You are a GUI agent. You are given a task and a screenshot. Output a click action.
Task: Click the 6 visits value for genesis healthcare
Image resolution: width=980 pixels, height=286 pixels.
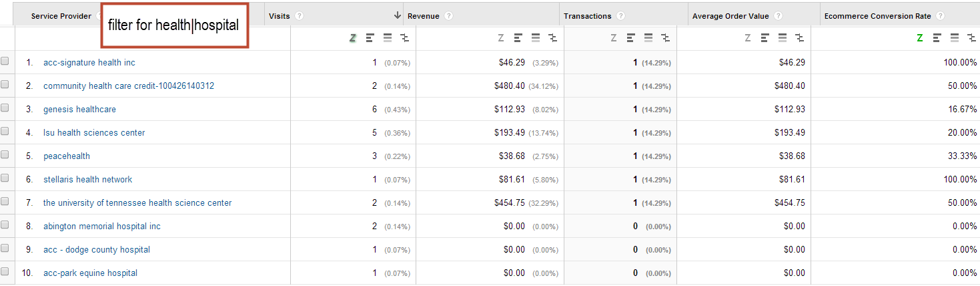pyautogui.click(x=375, y=109)
